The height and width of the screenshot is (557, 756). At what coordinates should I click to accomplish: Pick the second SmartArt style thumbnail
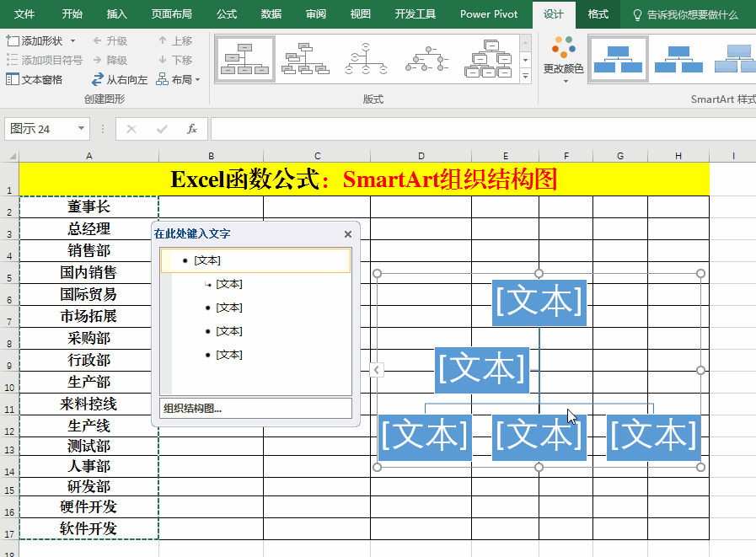pos(678,60)
